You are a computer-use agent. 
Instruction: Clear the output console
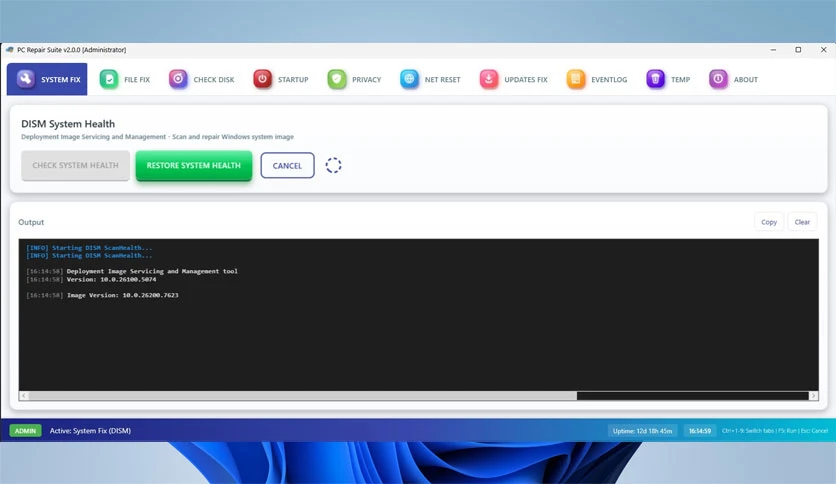tap(802, 222)
